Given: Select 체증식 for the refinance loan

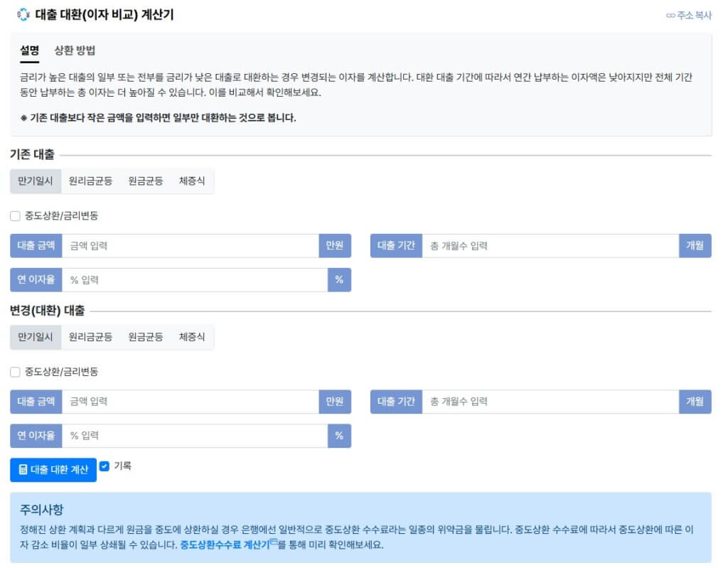Looking at the screenshot, I should click(x=193, y=337).
